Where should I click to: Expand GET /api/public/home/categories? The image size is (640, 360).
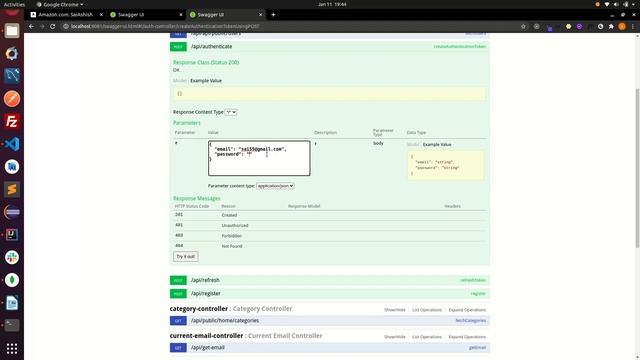point(224,320)
